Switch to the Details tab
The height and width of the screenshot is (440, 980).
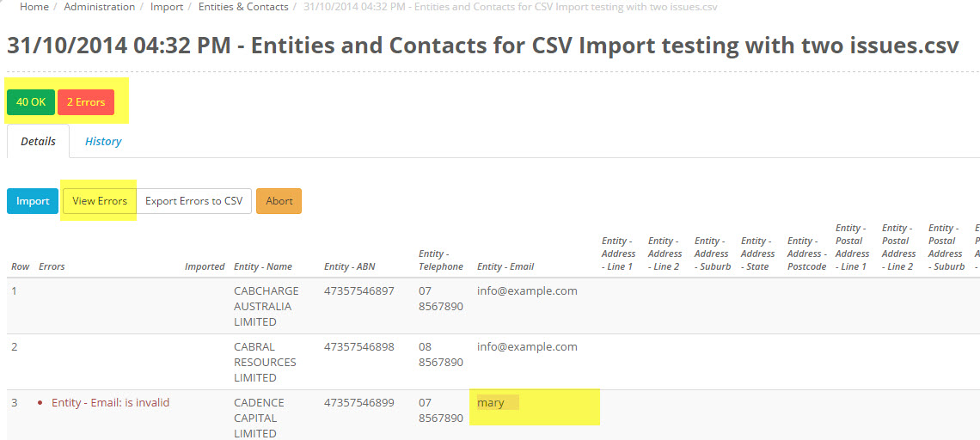tap(38, 142)
